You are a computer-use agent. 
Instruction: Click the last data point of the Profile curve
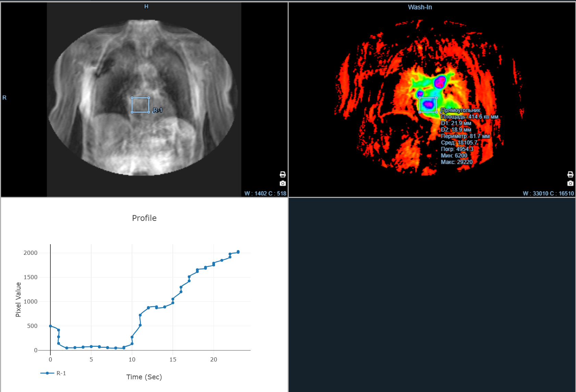pyautogui.click(x=238, y=252)
